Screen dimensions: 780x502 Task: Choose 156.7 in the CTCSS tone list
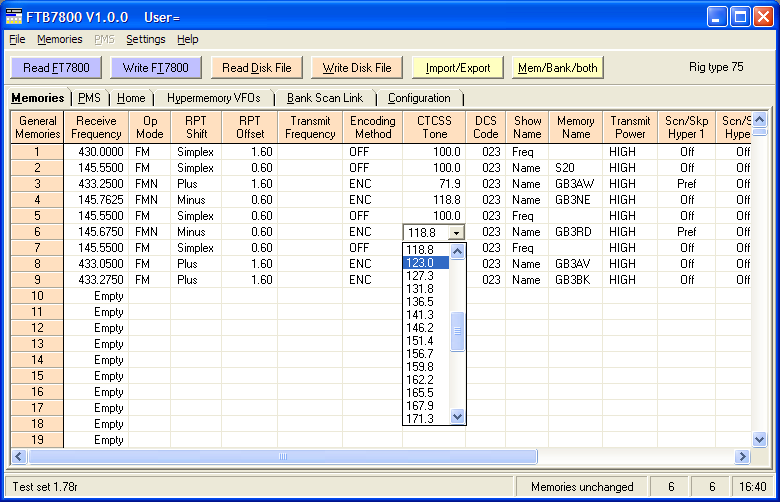[x=426, y=354]
